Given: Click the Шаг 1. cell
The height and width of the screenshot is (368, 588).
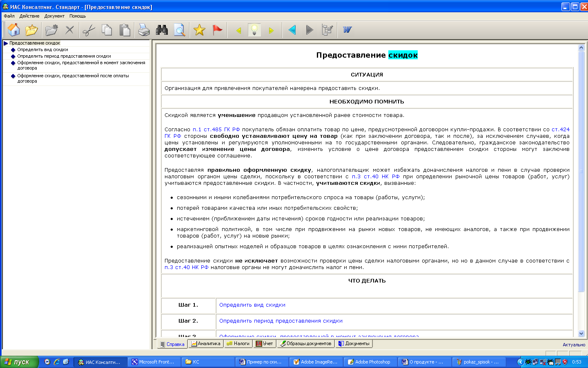Looking at the screenshot, I should pyautogui.click(x=188, y=305).
